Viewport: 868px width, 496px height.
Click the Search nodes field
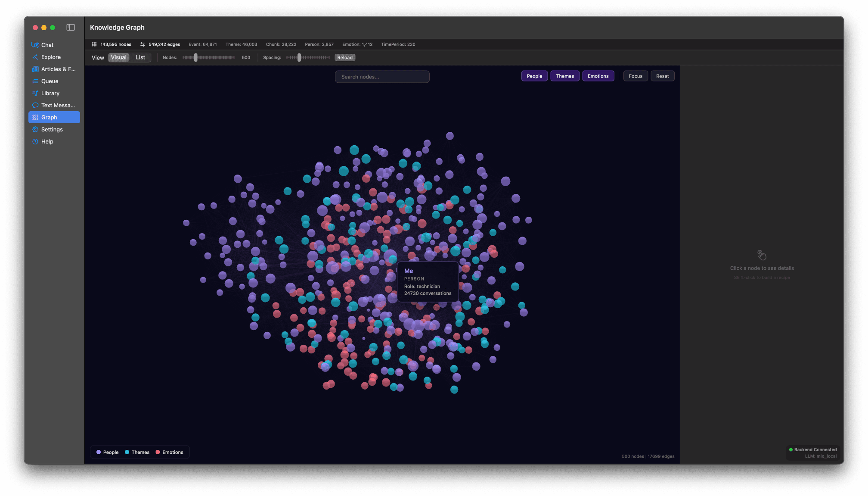(382, 77)
